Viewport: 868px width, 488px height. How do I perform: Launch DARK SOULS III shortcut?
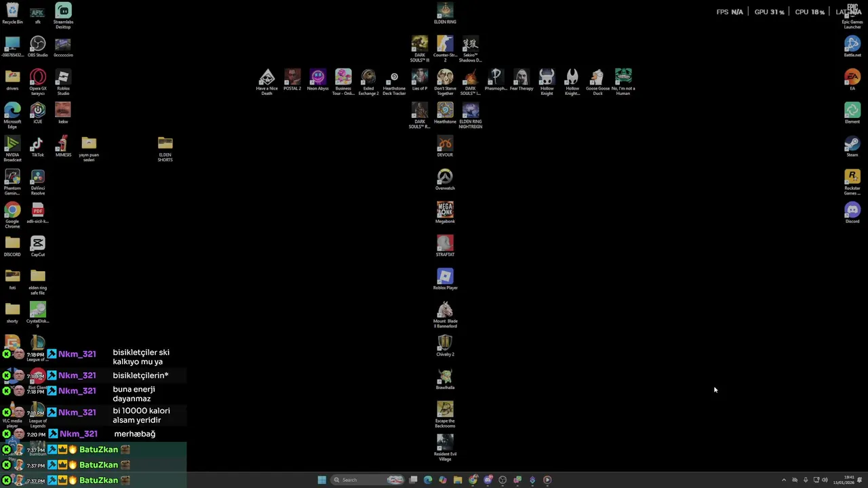pos(420,49)
